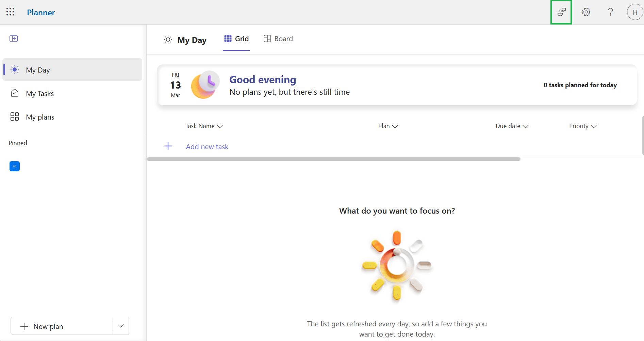Open the Settings gear

click(586, 12)
